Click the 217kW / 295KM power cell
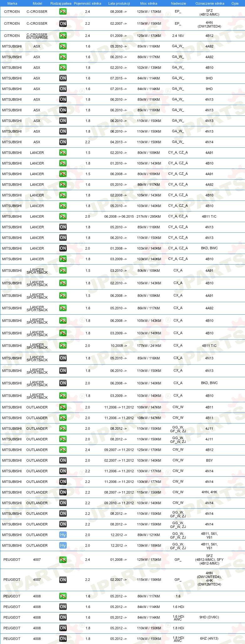Image resolution: width=245 pixels, height=644 pixels. click(149, 216)
